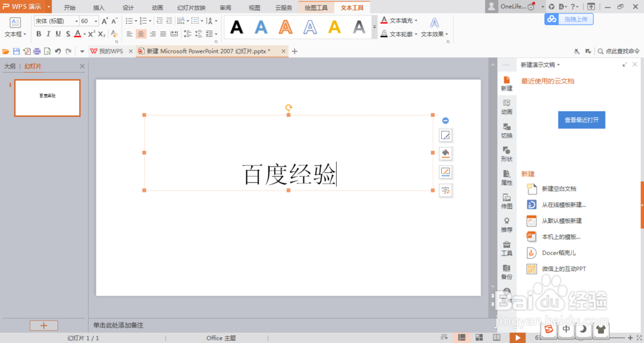The height and width of the screenshot is (343, 644).
Task: Expand font color dropdown arrow
Action: 84,34
